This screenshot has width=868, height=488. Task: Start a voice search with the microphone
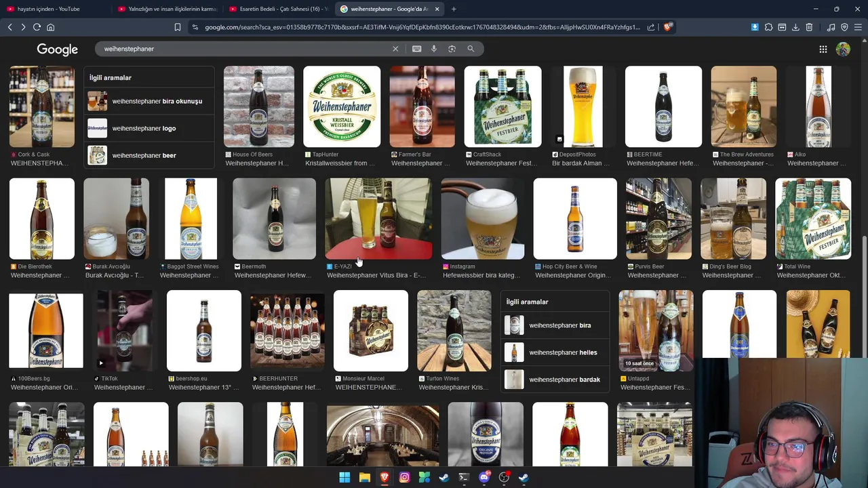pos(434,49)
